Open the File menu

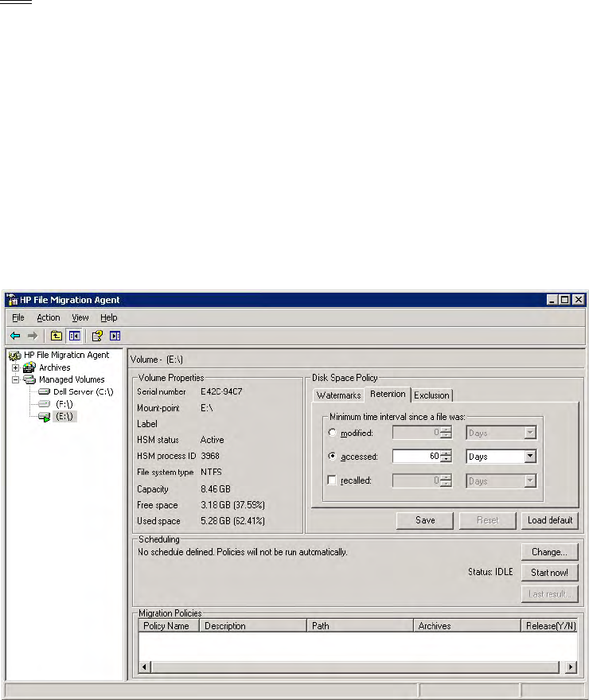coord(18,317)
